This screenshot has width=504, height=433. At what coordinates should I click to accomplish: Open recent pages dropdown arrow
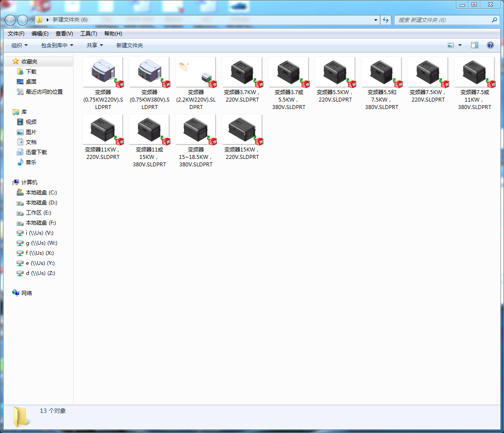(x=31, y=20)
